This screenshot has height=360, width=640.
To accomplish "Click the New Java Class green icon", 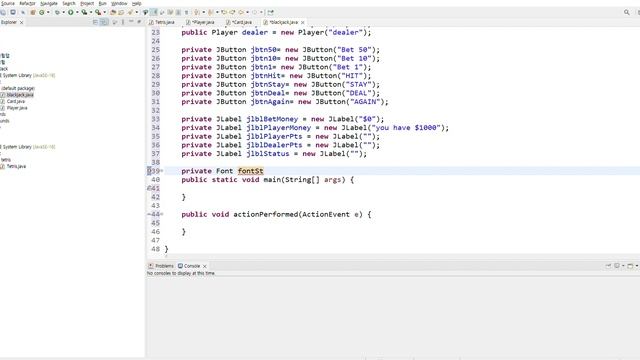I will (42, 12).
